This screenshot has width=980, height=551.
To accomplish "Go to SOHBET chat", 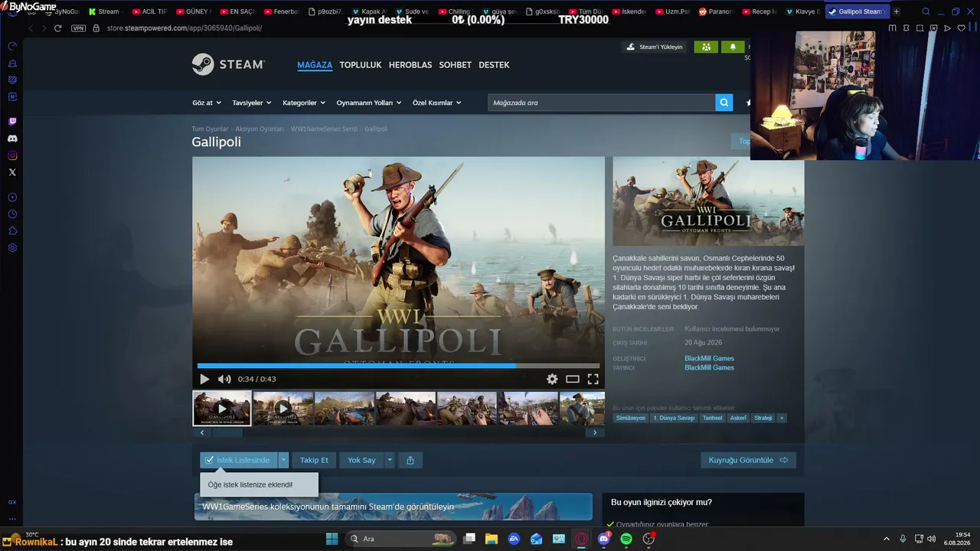I will (x=456, y=65).
